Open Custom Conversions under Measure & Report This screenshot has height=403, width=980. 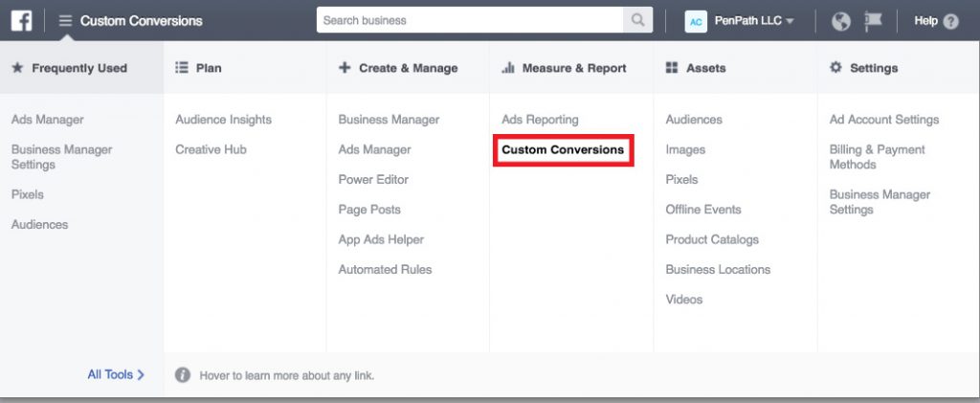(563, 150)
